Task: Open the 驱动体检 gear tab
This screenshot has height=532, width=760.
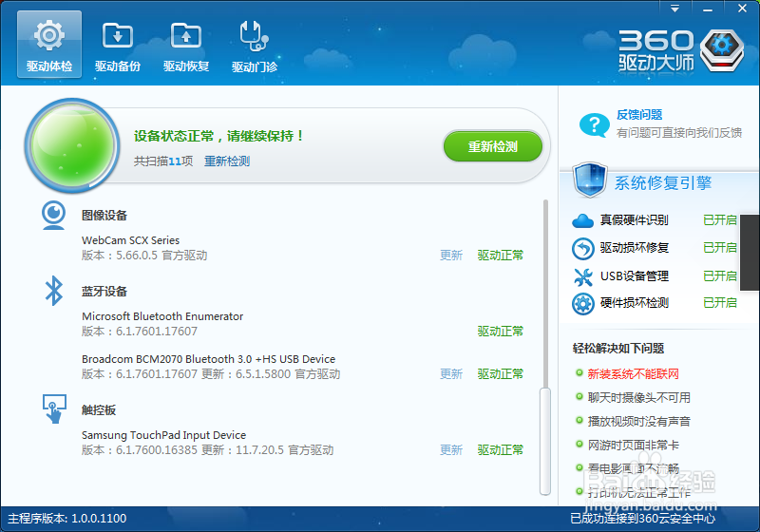Action: (x=49, y=45)
